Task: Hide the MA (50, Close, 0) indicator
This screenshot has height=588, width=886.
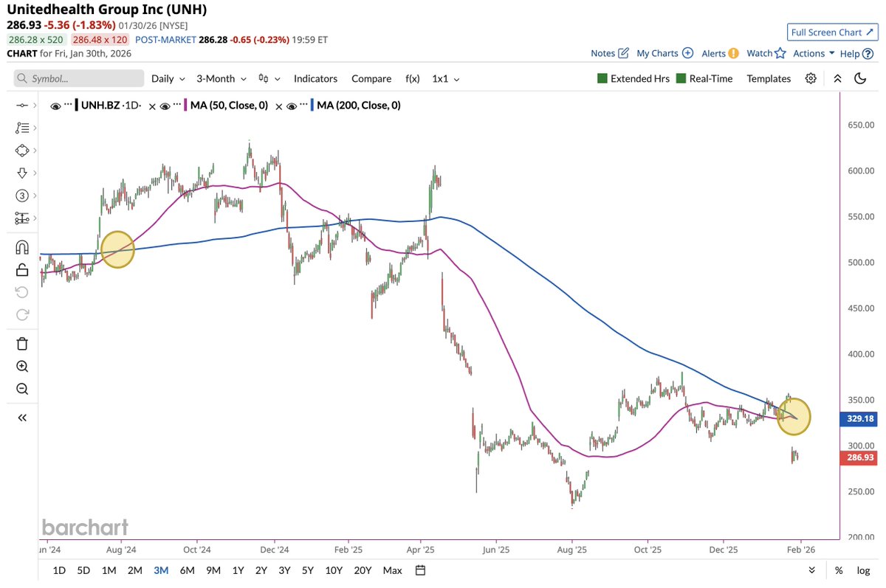Action: (165, 106)
